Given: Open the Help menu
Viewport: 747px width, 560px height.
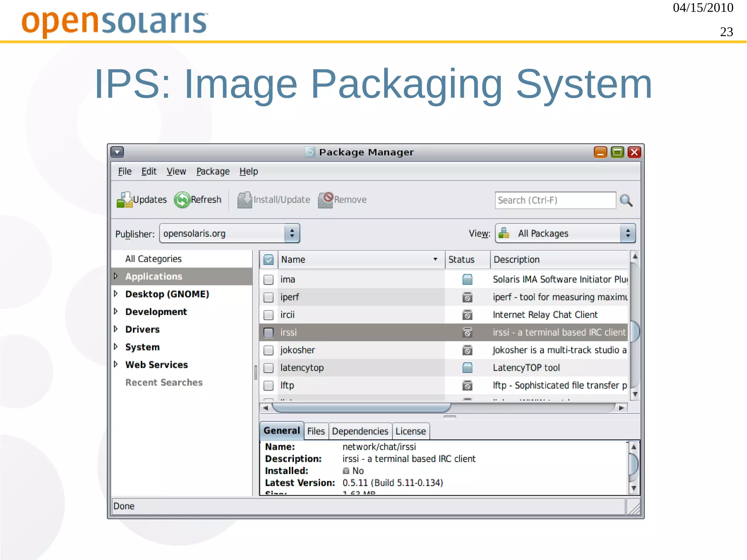Looking at the screenshot, I should tap(249, 171).
